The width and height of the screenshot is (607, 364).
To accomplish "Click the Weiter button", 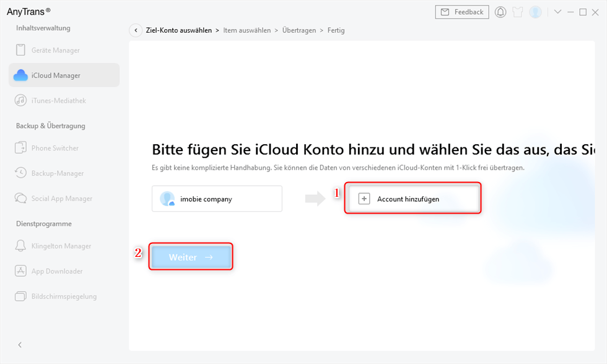I will tap(191, 257).
